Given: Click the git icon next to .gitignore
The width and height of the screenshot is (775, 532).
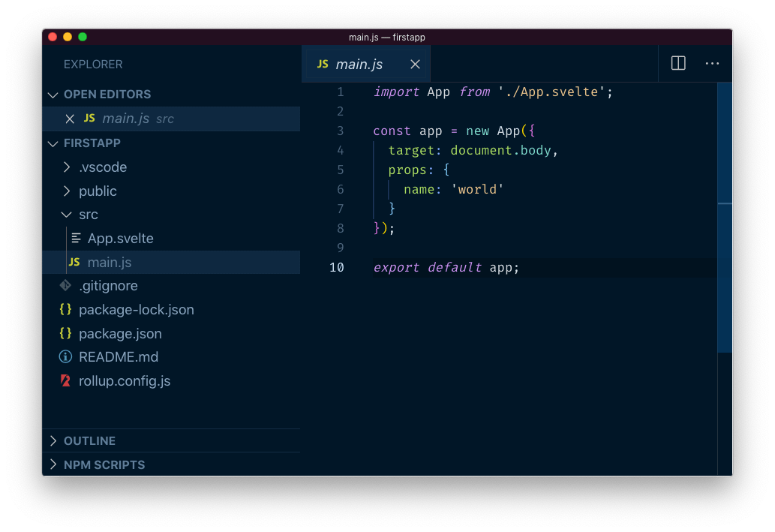Looking at the screenshot, I should pyautogui.click(x=65, y=286).
